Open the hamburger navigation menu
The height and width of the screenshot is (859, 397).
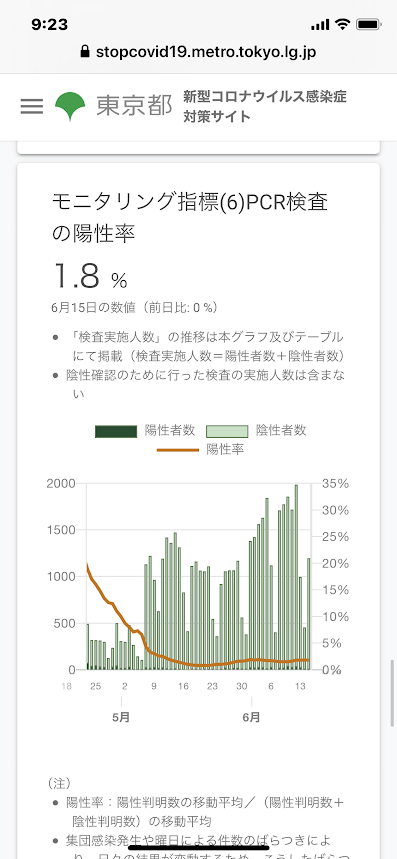click(32, 106)
